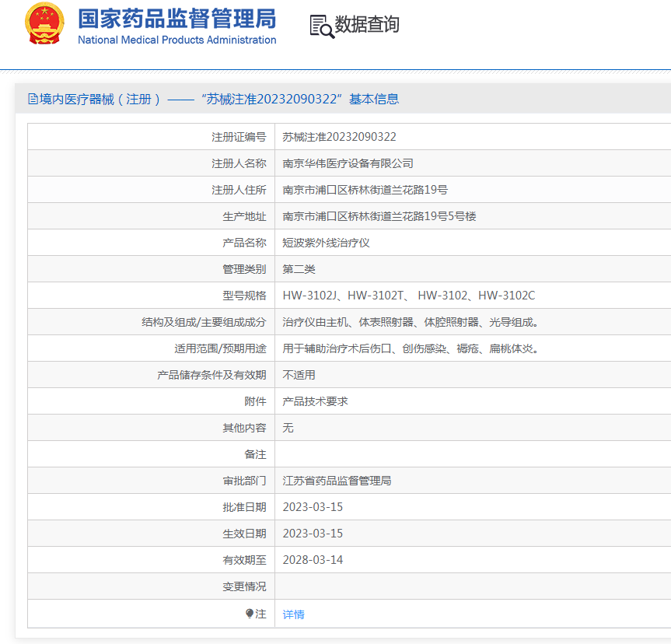
Task: Select the 审批部门 label
Action: pyautogui.click(x=244, y=481)
